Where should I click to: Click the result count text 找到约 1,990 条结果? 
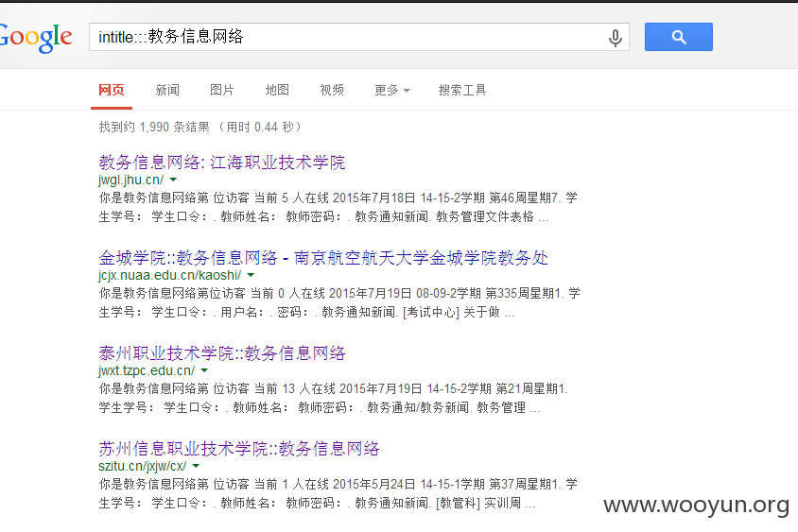pos(154,127)
